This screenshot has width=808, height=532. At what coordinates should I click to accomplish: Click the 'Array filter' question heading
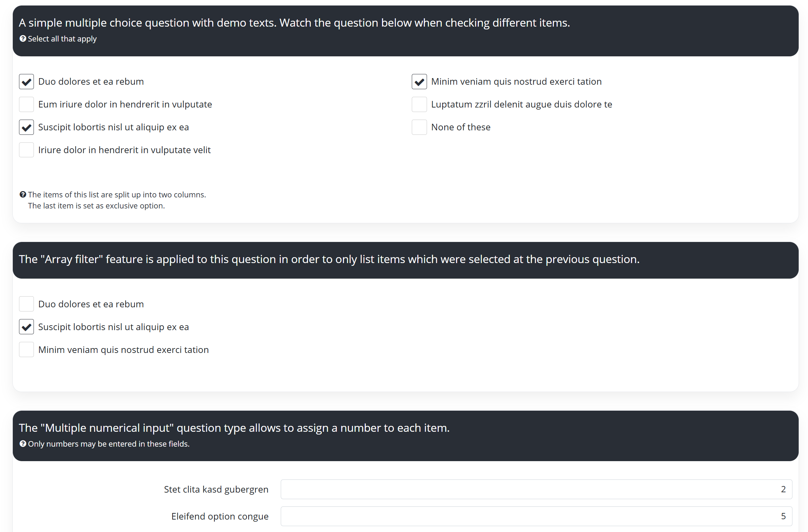(x=329, y=259)
